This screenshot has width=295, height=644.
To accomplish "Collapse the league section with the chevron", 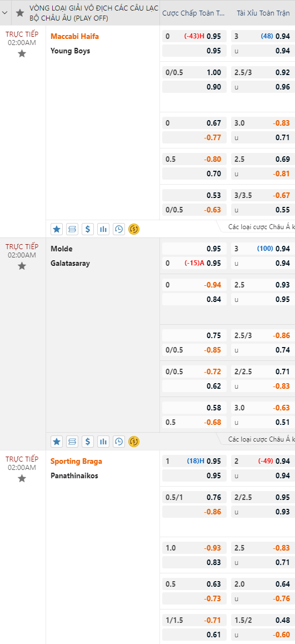I will click(5, 13).
